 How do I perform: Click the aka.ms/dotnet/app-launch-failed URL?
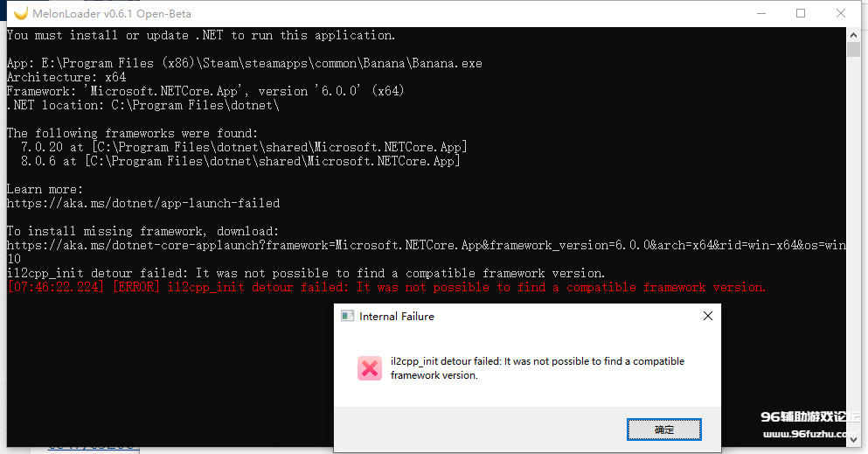pyautogui.click(x=143, y=203)
